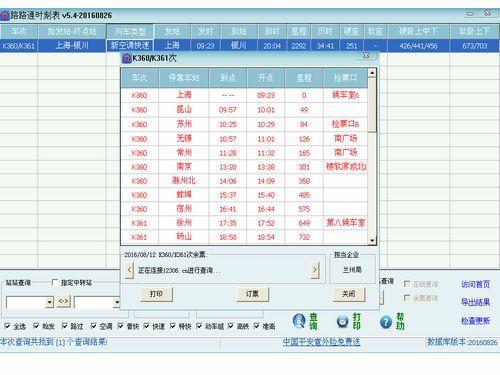
Task: Sort by main table 里程 column header
Action: point(299,32)
